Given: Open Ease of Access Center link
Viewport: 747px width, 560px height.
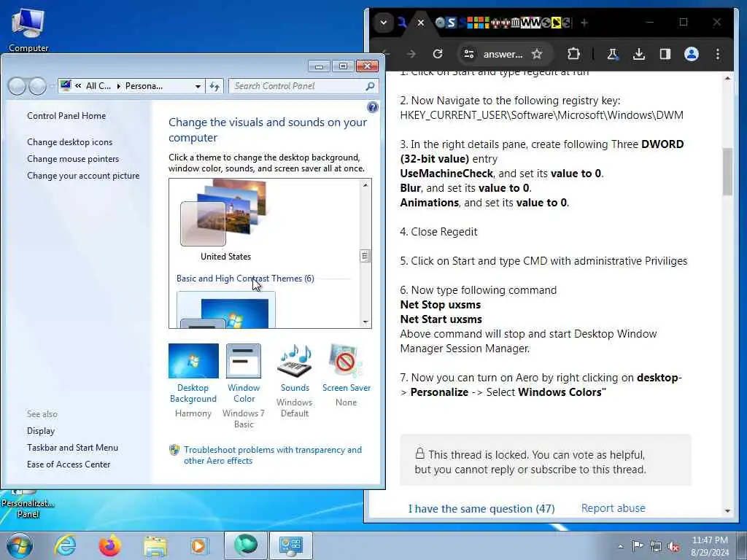Looking at the screenshot, I should [68, 464].
